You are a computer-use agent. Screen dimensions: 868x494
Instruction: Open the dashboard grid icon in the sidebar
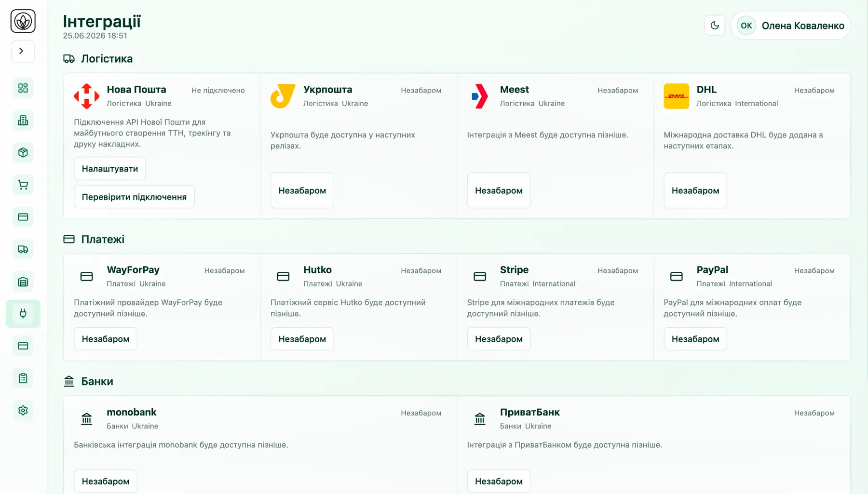coord(23,88)
